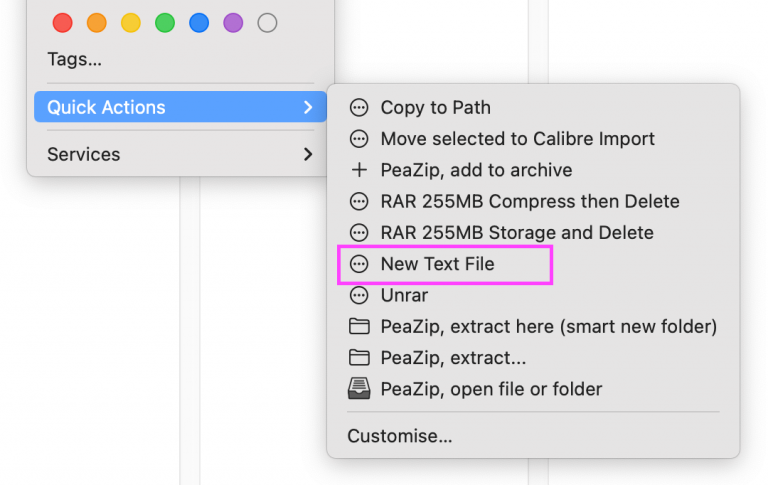Click the icon beside Move selected to Calibre Import
Viewport: 768px width, 485px height.
pos(359,139)
